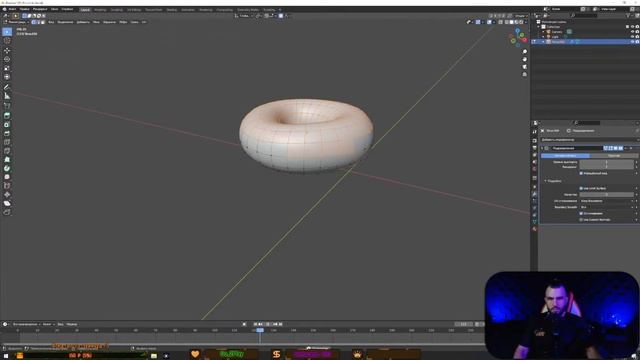640x360 pixels.
Task: Open the Add Modifier dropdown
Action: click(589, 140)
